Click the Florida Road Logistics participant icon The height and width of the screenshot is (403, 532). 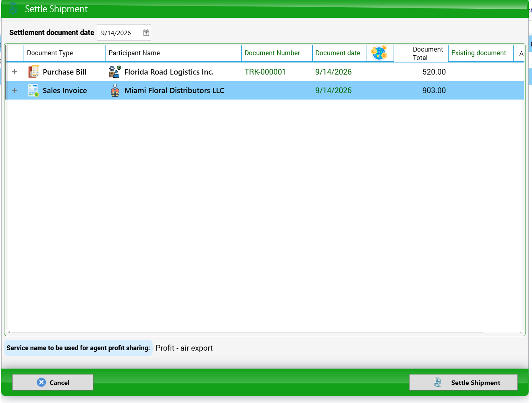tap(115, 72)
